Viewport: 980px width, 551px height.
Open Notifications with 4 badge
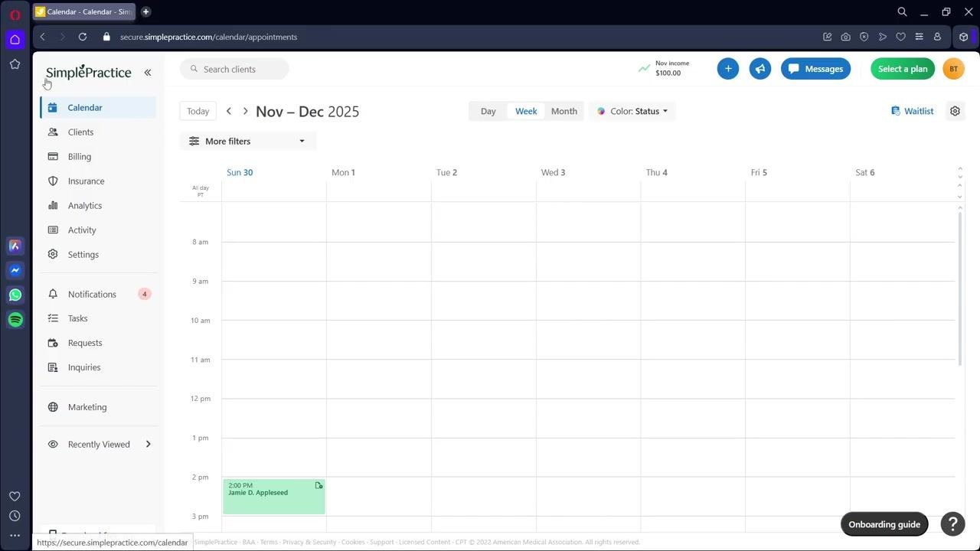98,294
